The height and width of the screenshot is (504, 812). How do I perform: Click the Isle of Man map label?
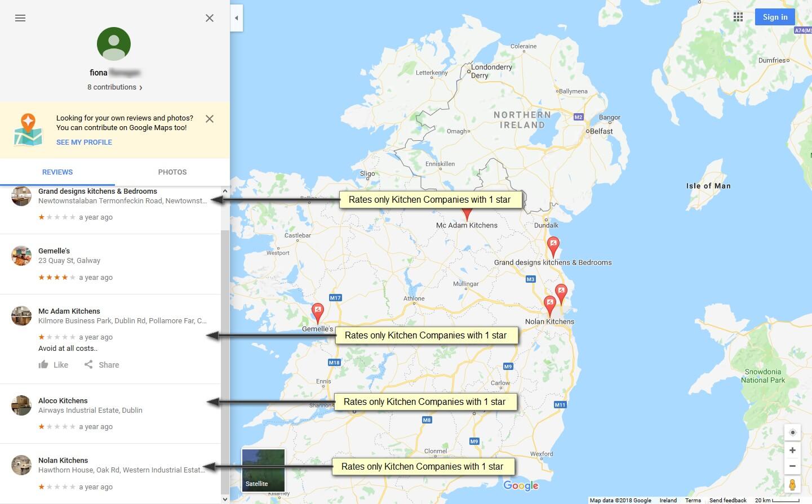(x=708, y=186)
